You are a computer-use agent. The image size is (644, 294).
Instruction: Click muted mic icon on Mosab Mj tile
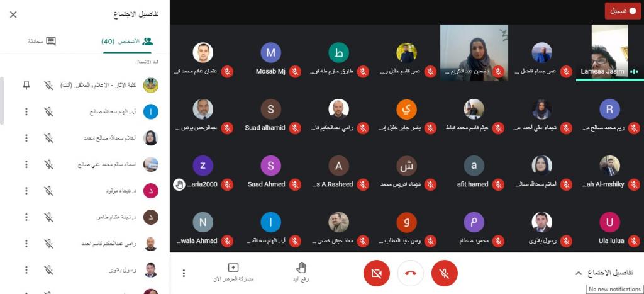pyautogui.click(x=294, y=71)
